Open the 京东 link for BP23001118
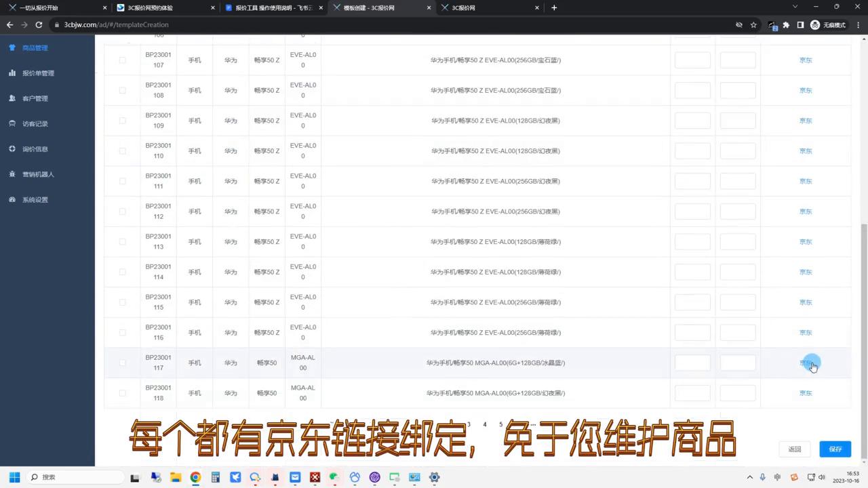This screenshot has width=868, height=488. (x=805, y=392)
